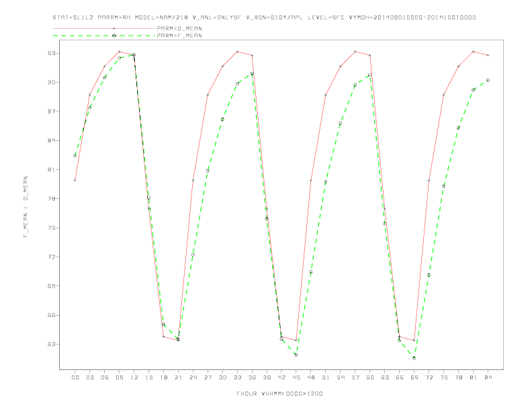Click the 54 forecast hour x-axis tick
Viewport: 532px width, 411px height.
pyautogui.click(x=341, y=377)
